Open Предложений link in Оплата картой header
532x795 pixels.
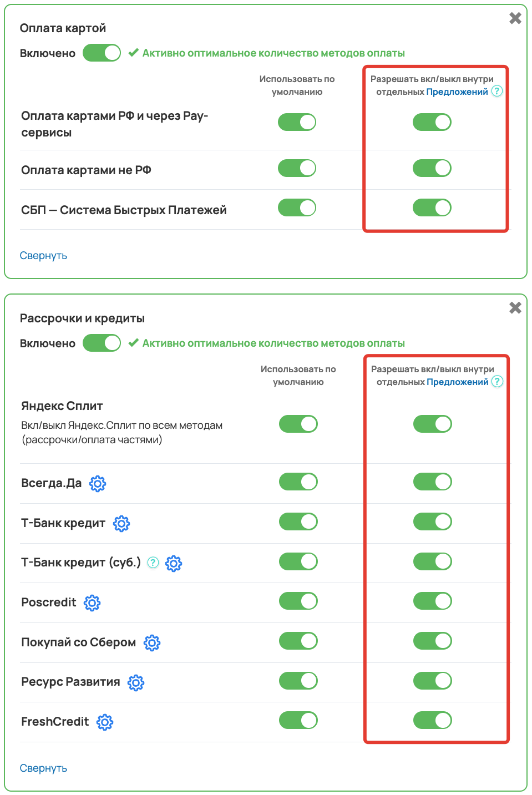457,92
